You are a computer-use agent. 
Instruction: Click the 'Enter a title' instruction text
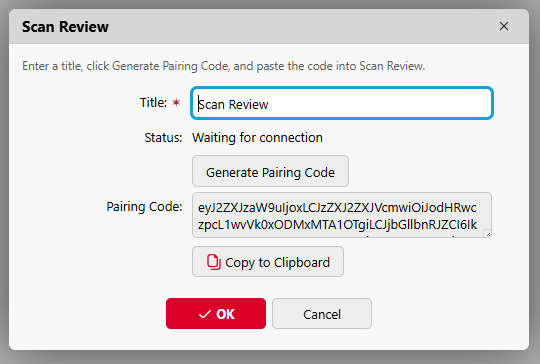pos(224,66)
